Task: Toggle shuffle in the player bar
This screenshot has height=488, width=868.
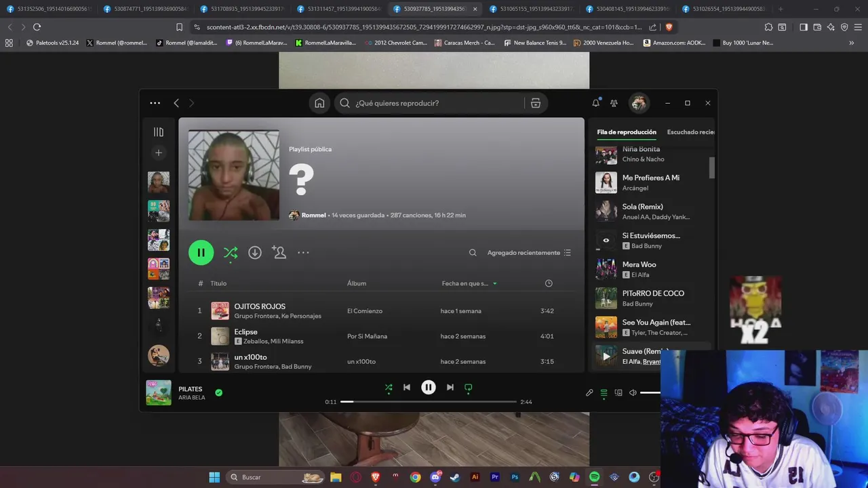Action: tap(389, 388)
